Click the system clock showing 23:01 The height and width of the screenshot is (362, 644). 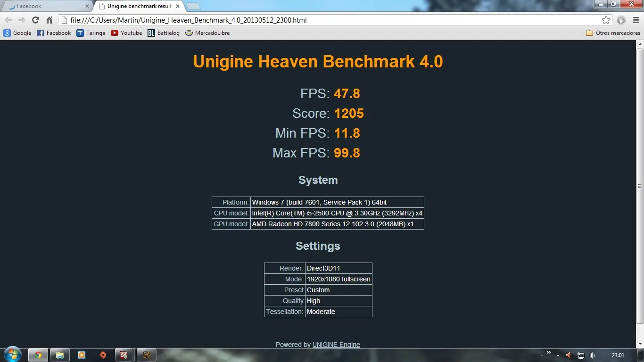point(618,355)
